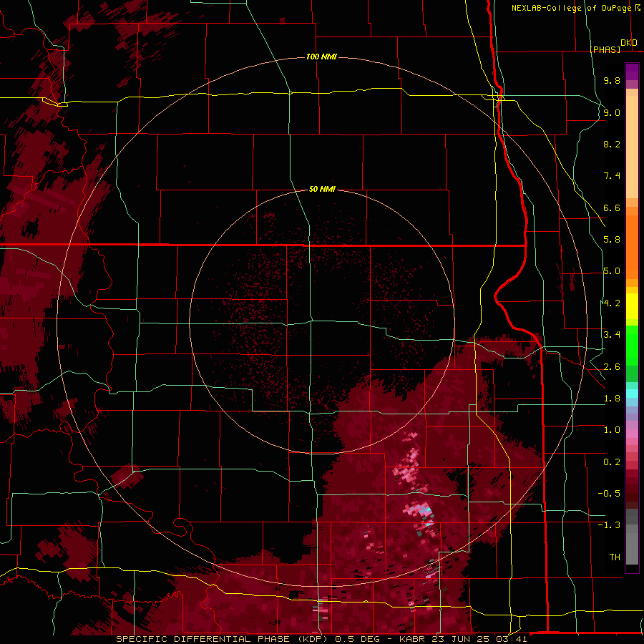Click the 100 NMI range ring label
644x644 pixels.
coord(321,57)
